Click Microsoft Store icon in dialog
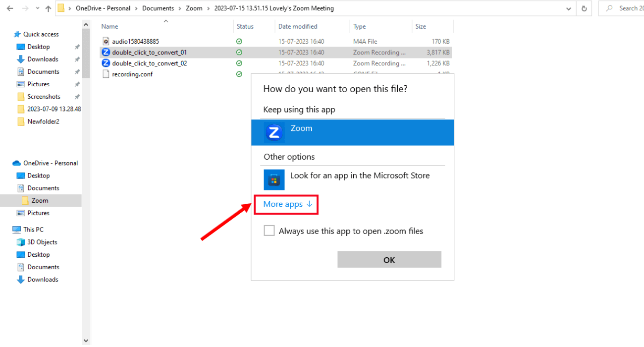The height and width of the screenshot is (347, 644). click(274, 179)
